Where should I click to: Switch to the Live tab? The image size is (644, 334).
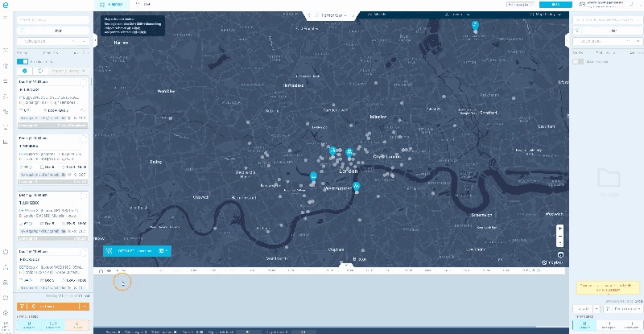143,5
